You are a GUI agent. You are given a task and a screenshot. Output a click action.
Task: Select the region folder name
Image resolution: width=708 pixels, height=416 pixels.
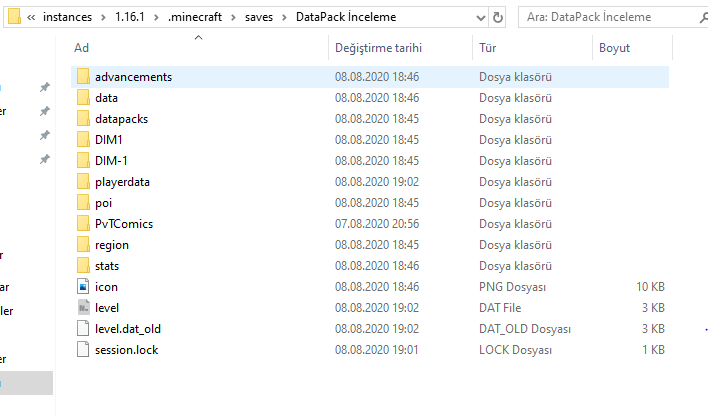point(112,245)
